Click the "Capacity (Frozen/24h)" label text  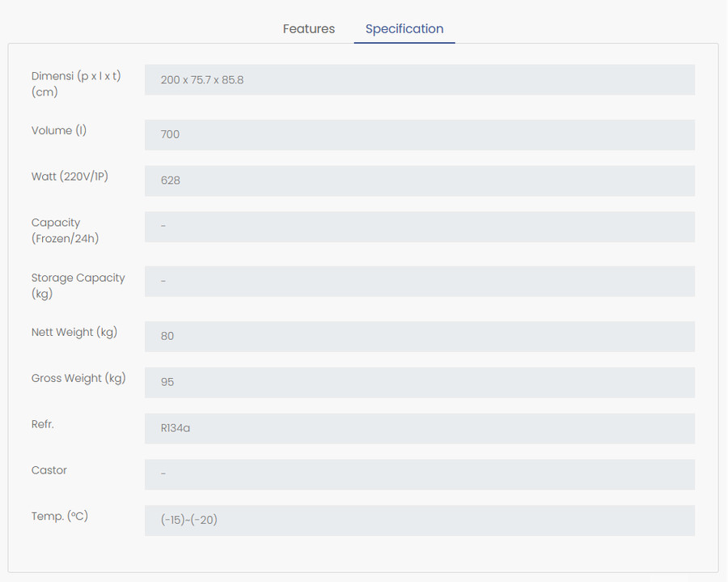tap(65, 230)
